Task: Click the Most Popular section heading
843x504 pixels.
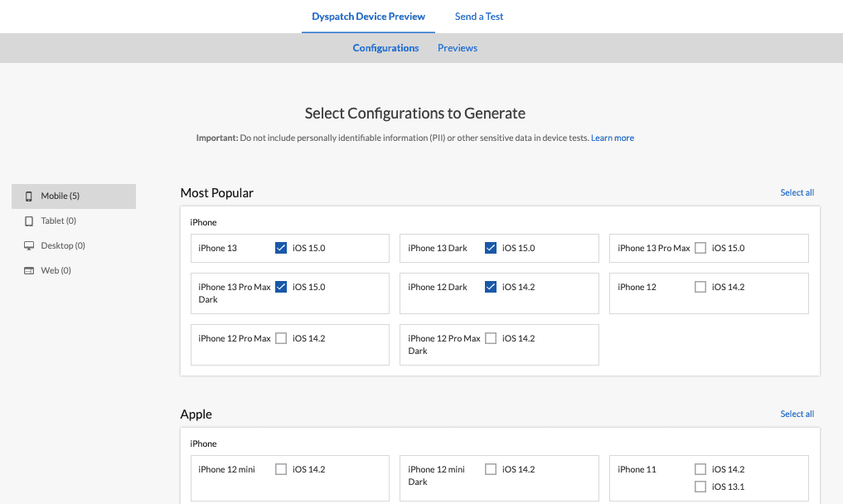Action: (x=216, y=192)
